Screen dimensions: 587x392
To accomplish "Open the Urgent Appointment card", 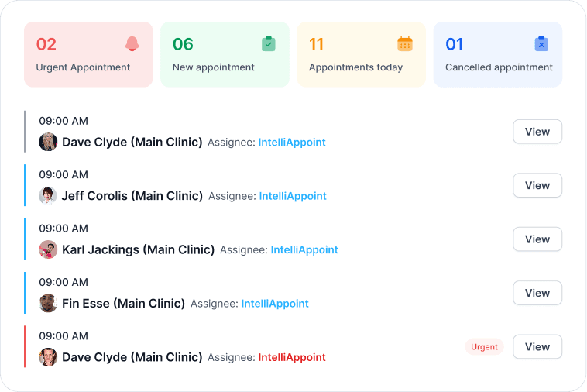I will click(89, 55).
